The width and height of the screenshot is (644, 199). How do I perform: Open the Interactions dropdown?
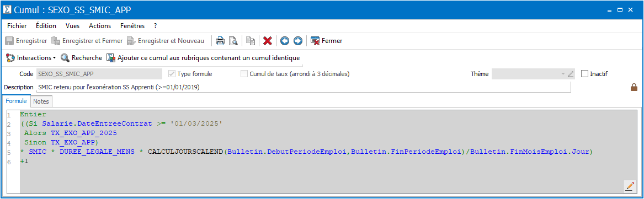(31, 58)
